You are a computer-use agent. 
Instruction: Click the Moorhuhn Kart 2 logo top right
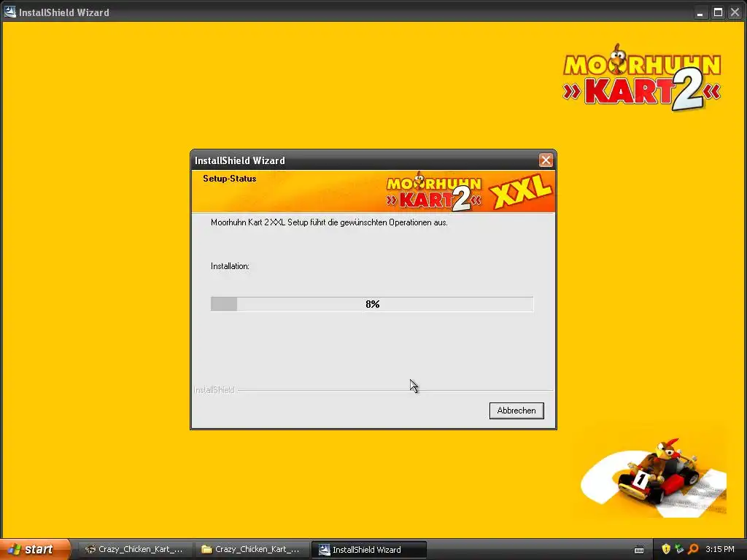click(641, 77)
